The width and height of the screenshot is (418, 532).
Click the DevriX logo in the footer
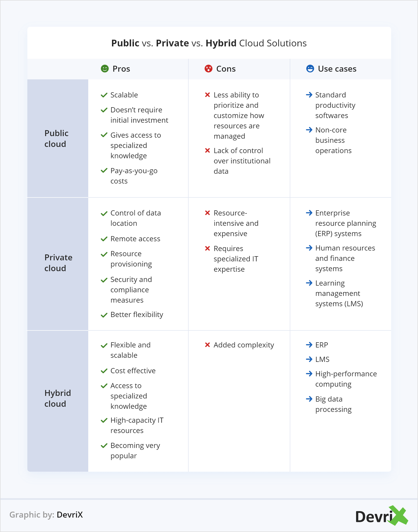pos(381,516)
